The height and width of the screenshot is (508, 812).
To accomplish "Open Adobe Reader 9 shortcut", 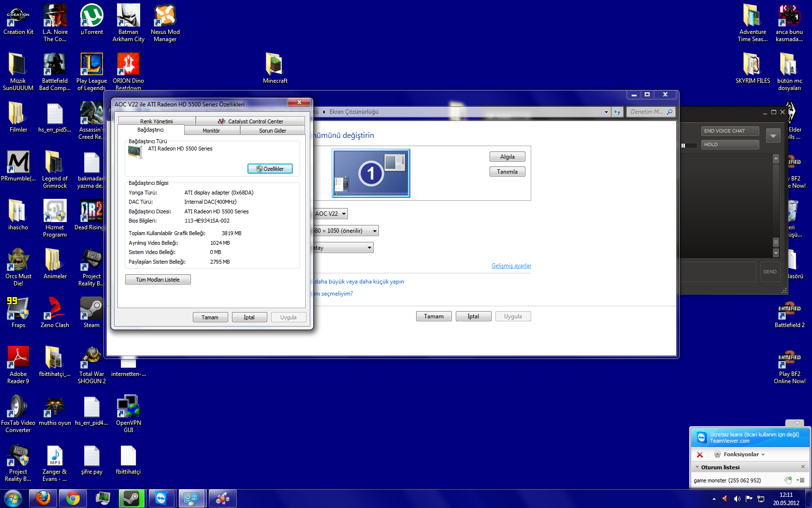I will (x=18, y=365).
